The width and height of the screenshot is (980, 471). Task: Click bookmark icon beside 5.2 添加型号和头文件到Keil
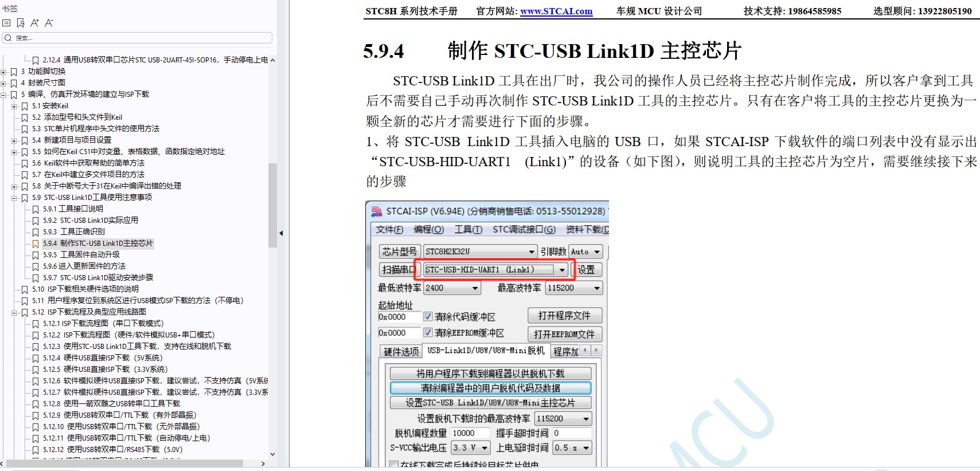[x=25, y=117]
